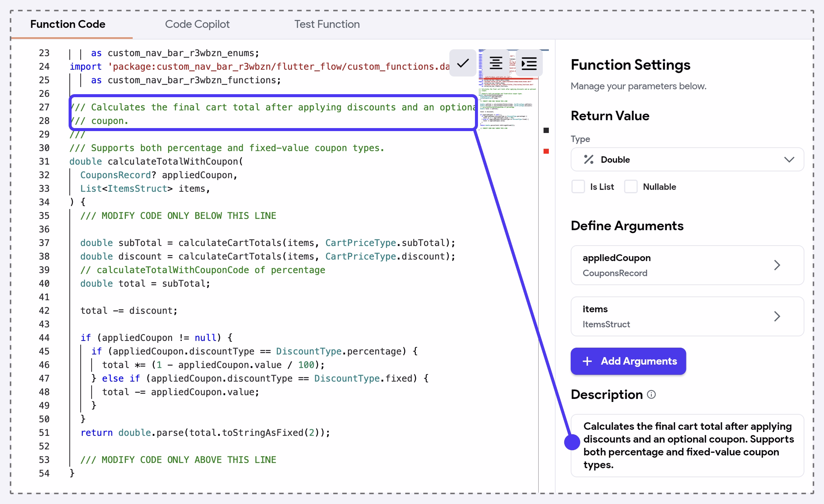Click the import custom_functions line

(259, 67)
